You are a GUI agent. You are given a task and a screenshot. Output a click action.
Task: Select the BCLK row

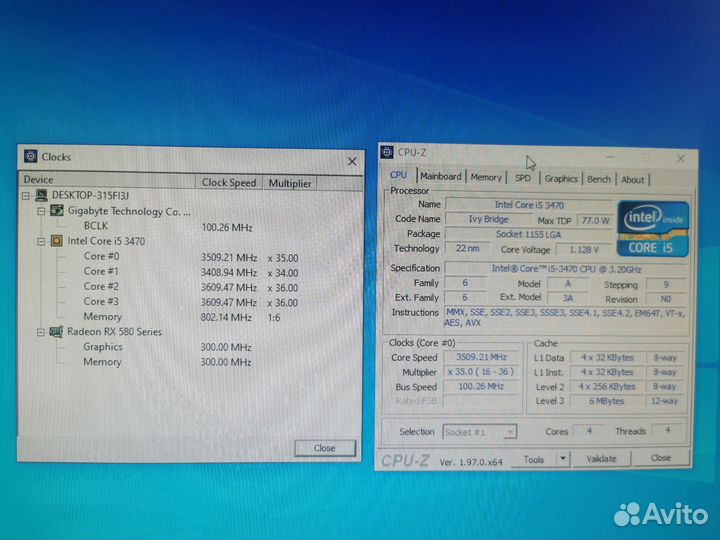(x=96, y=225)
